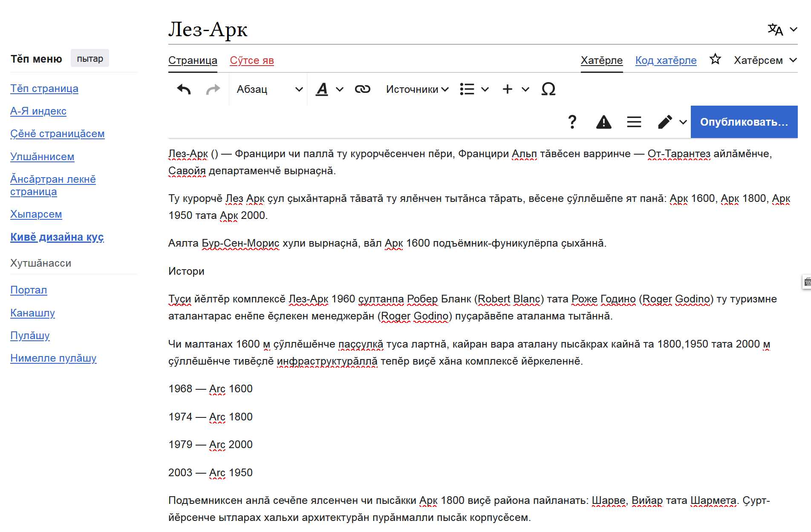811x532 pixels.
Task: Switch editor mode via pencil dropdown
Action: (x=672, y=122)
